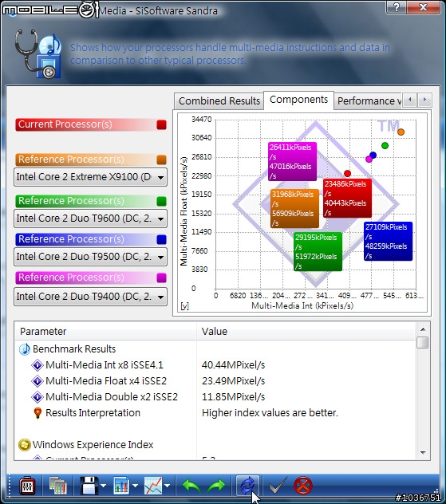Viewport: 446px width, 504px height.
Task: Click the copy results icon in toolbar
Action: click(x=58, y=486)
